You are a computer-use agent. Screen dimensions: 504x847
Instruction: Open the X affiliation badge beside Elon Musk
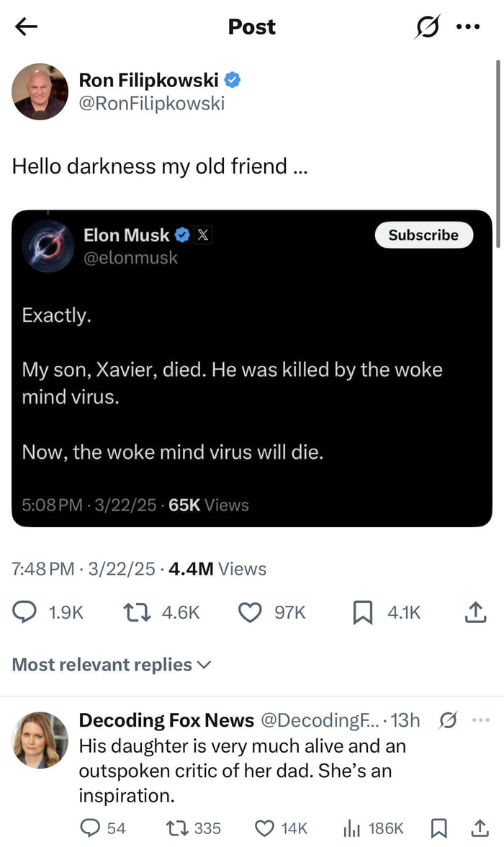204,235
